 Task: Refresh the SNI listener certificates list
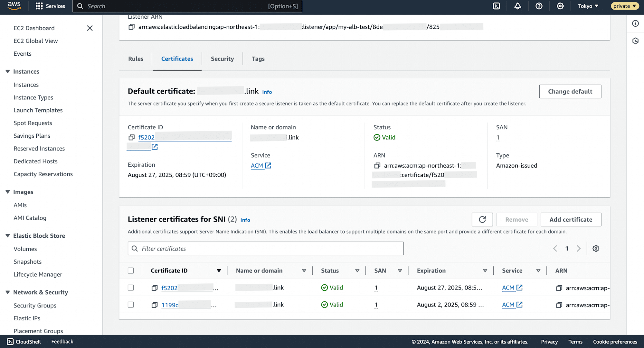(482, 219)
